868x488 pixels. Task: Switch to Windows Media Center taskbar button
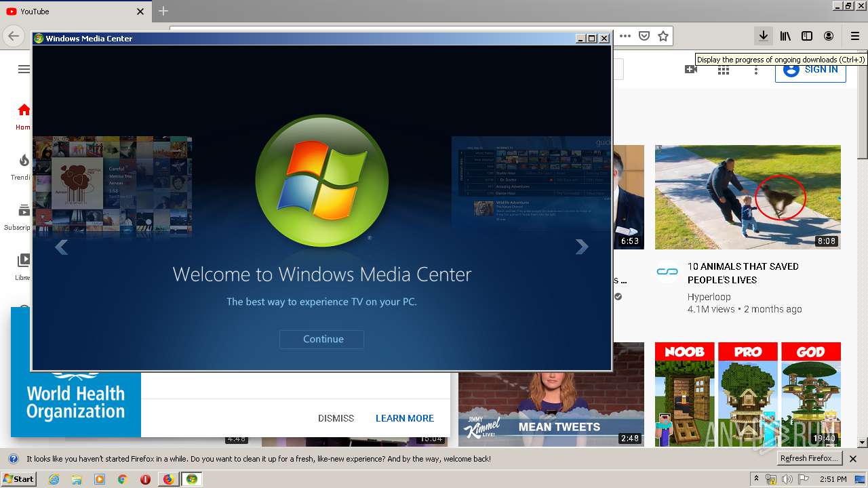tap(192, 479)
